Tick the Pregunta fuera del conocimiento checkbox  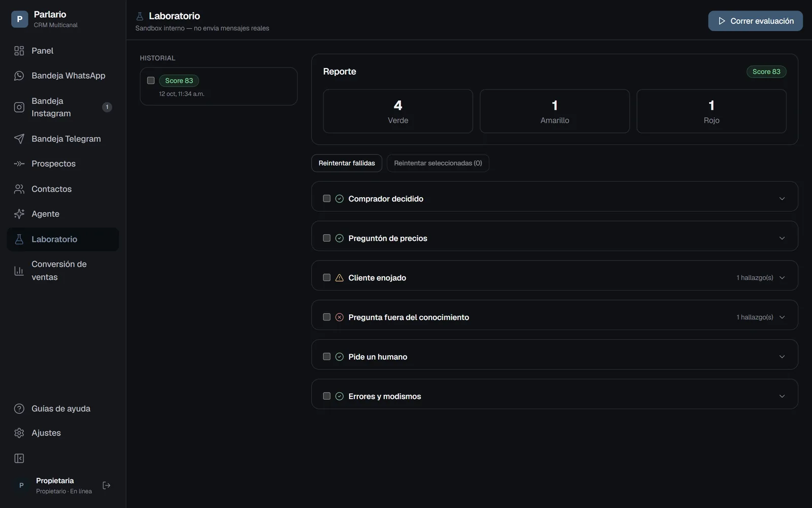click(327, 317)
